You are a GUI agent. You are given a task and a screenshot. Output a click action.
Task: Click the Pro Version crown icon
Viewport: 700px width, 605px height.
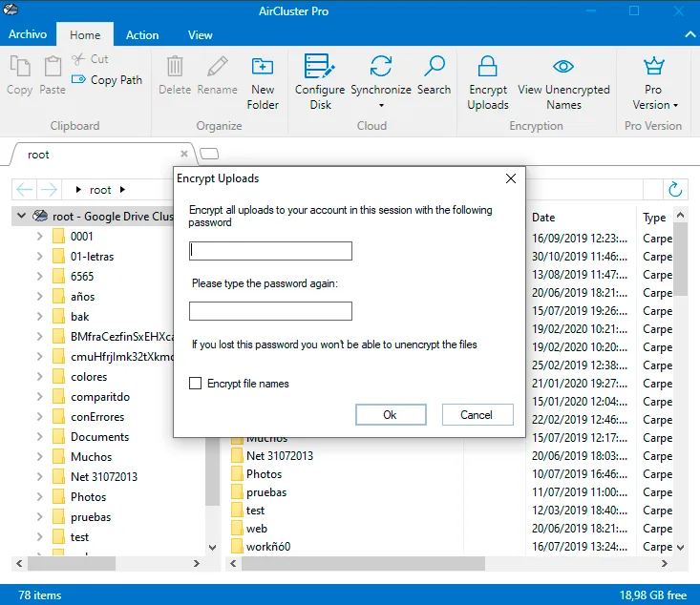click(x=653, y=66)
